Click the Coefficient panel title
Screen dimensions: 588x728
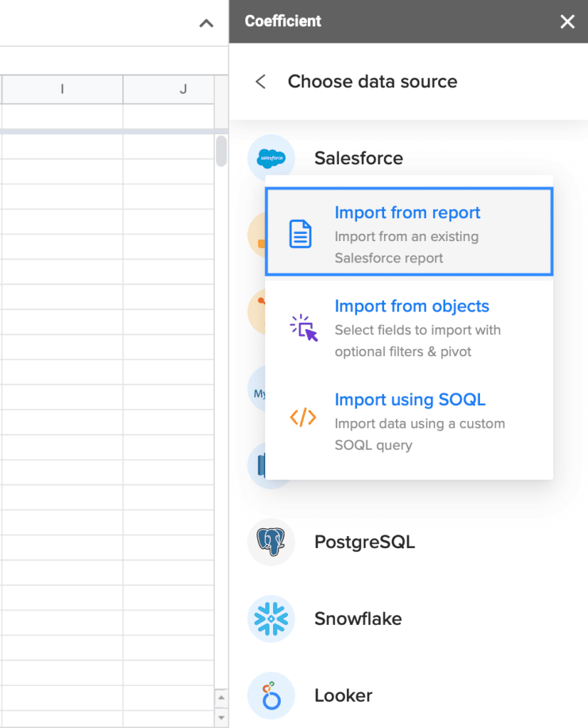tap(283, 21)
